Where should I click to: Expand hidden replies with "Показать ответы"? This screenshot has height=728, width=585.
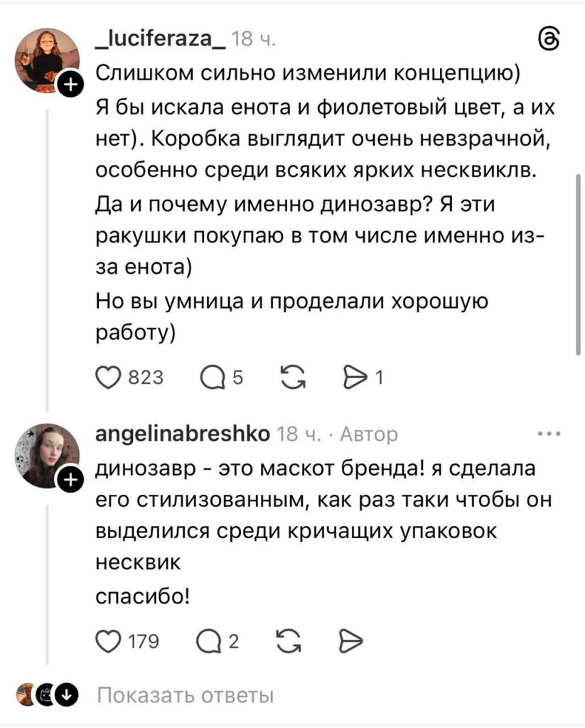tap(185, 695)
